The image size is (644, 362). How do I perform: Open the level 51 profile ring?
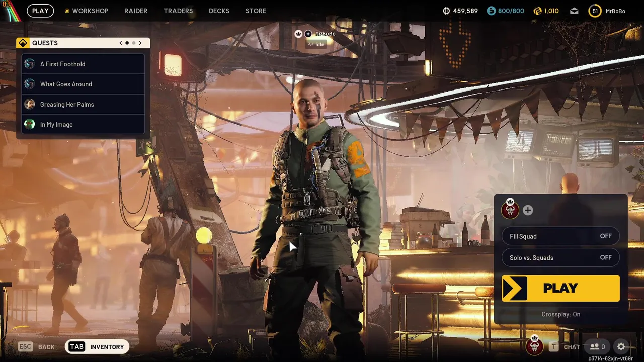tap(595, 11)
